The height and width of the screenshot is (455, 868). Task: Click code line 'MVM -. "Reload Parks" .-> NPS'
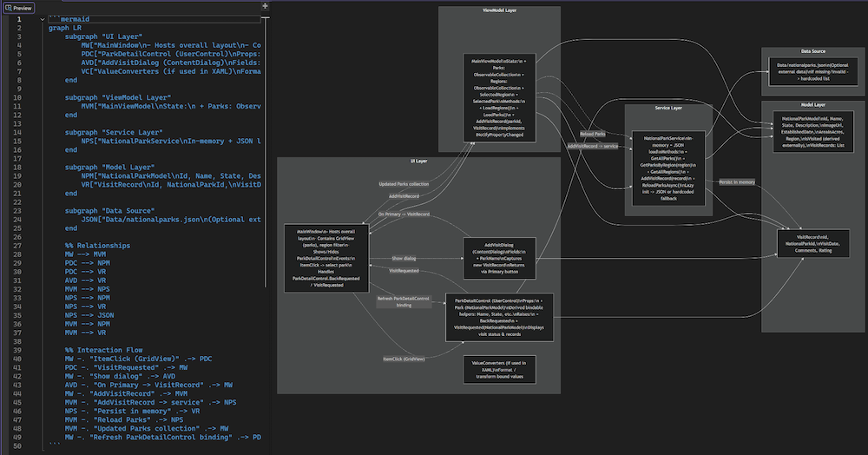124,420
